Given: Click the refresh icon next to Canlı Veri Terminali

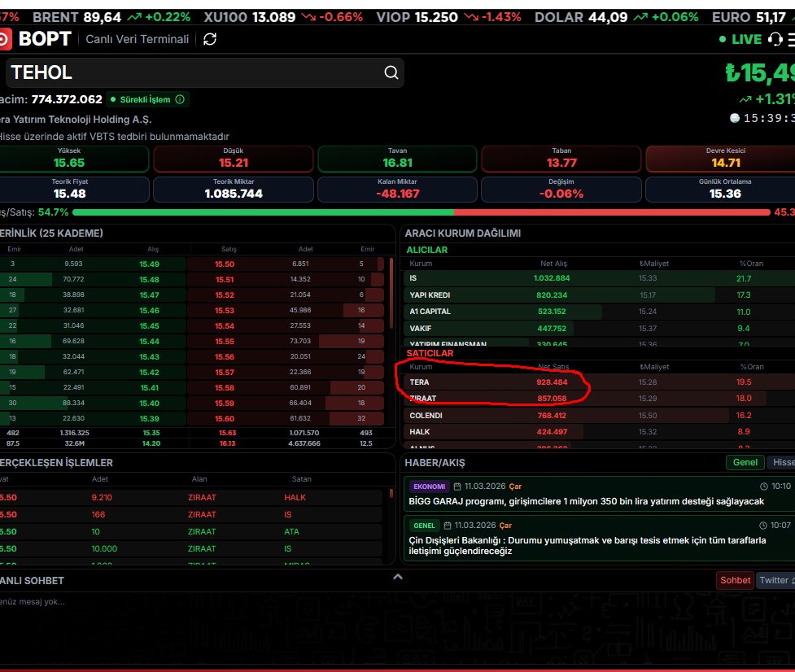Looking at the screenshot, I should tap(210, 39).
